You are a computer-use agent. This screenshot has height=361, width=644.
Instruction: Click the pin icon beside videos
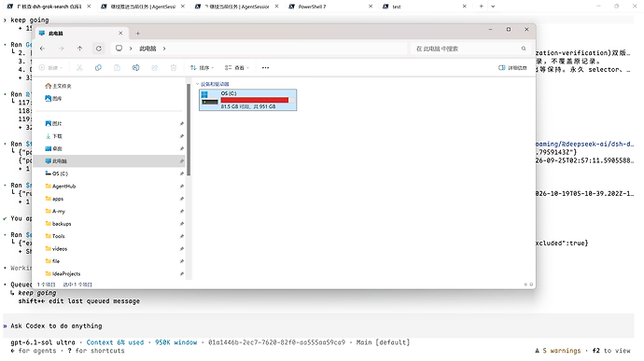(x=182, y=249)
